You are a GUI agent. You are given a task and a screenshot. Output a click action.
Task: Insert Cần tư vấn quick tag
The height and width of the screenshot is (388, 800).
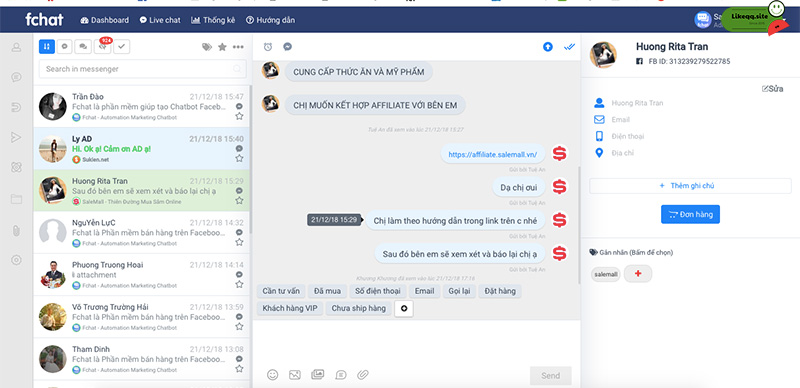coord(281,291)
